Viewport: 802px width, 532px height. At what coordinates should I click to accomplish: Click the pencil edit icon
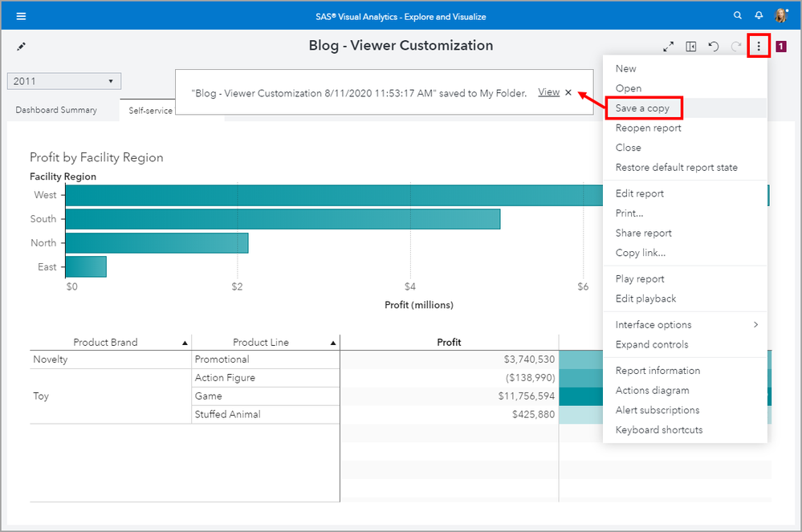click(22, 47)
